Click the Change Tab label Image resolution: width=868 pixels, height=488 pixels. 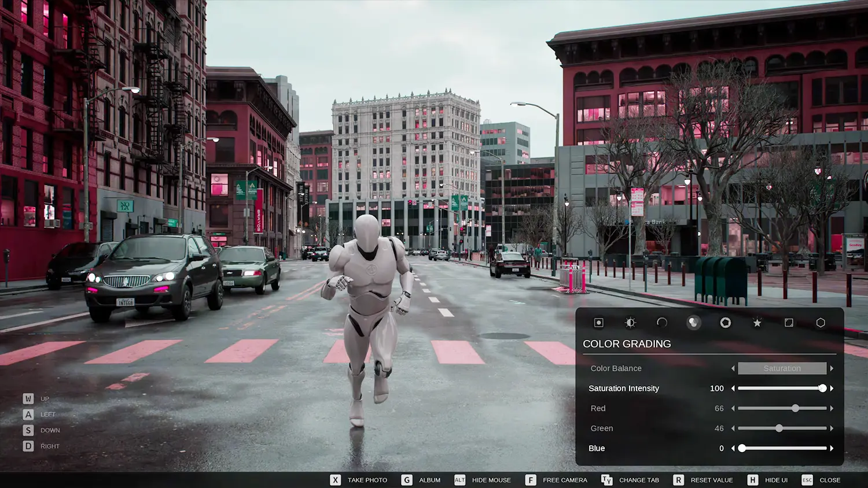coord(639,480)
